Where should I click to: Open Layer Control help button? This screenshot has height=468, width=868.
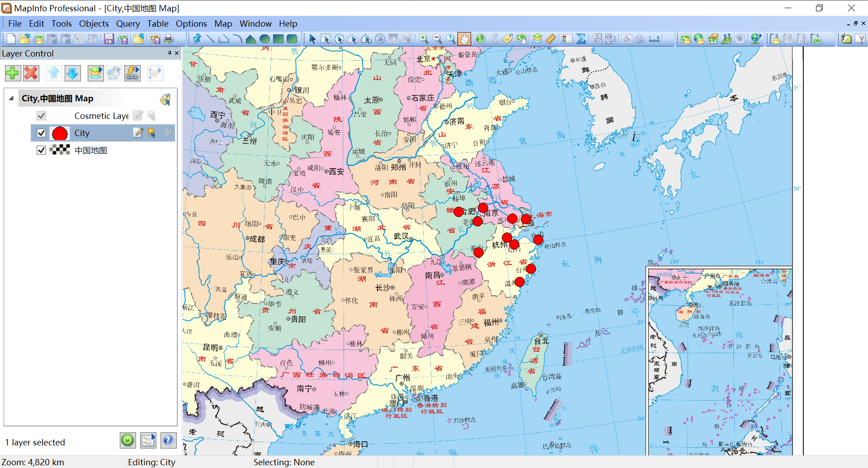tap(169, 440)
